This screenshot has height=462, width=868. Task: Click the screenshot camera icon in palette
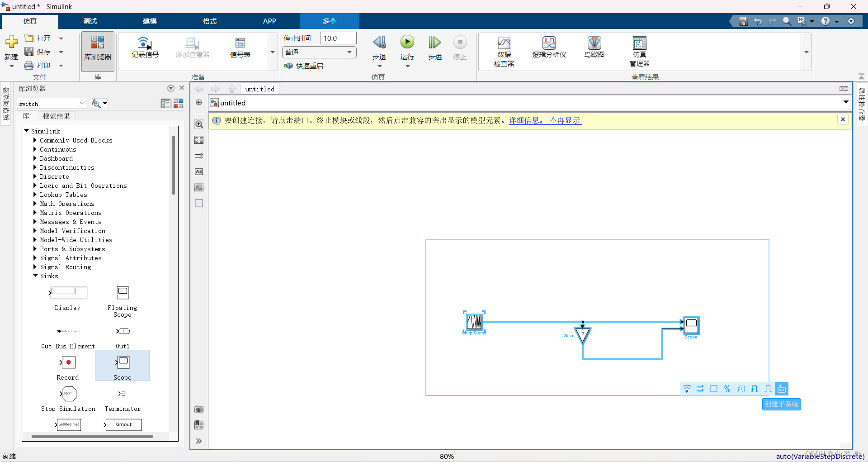[x=199, y=409]
